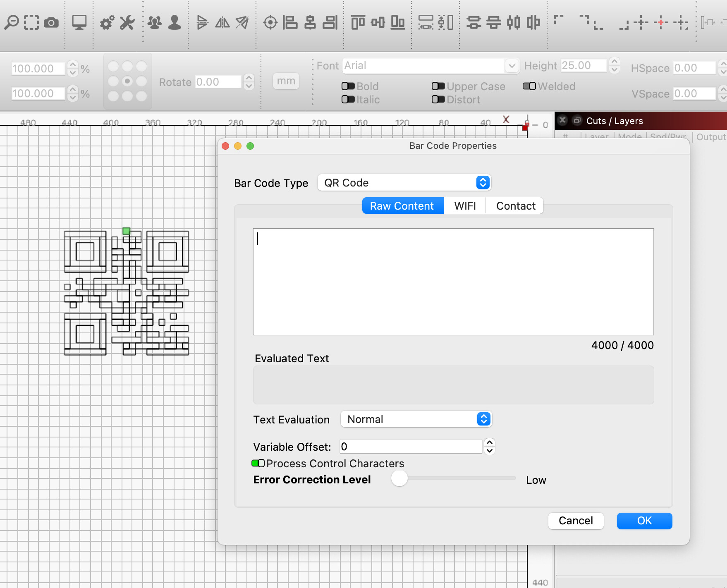Click the Output column header in Cuts / Layers
Screen dimensions: 727x588
click(x=711, y=136)
